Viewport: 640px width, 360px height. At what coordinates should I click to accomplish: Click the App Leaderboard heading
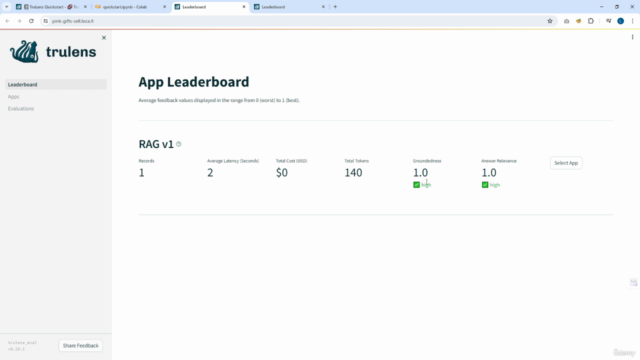tap(193, 82)
